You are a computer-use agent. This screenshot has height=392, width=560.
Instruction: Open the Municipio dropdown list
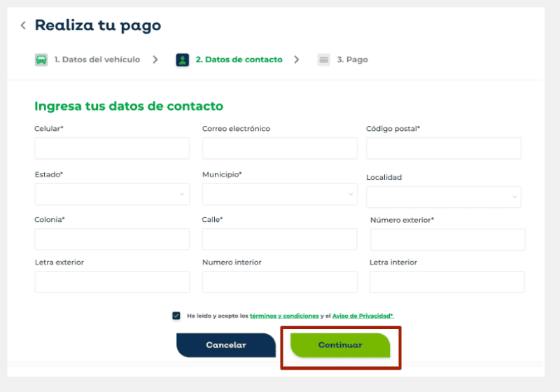279,194
